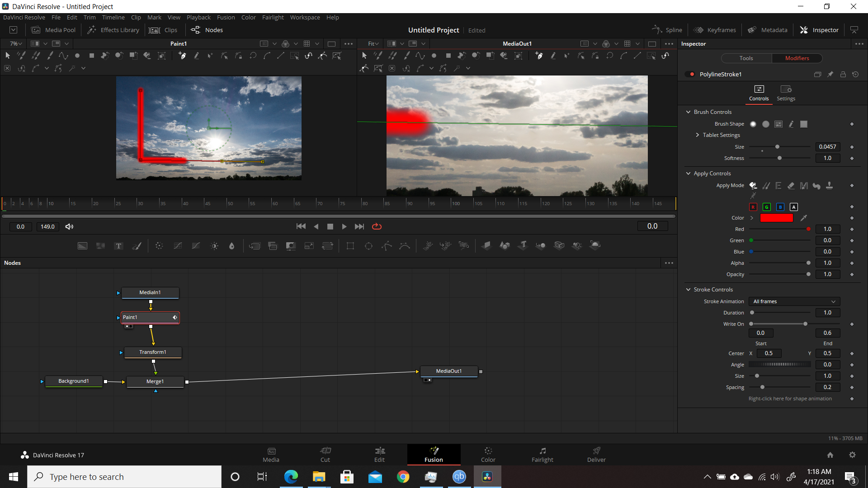Add a Brightness Contrast node from the toolbar
868x488 pixels.
(214, 246)
